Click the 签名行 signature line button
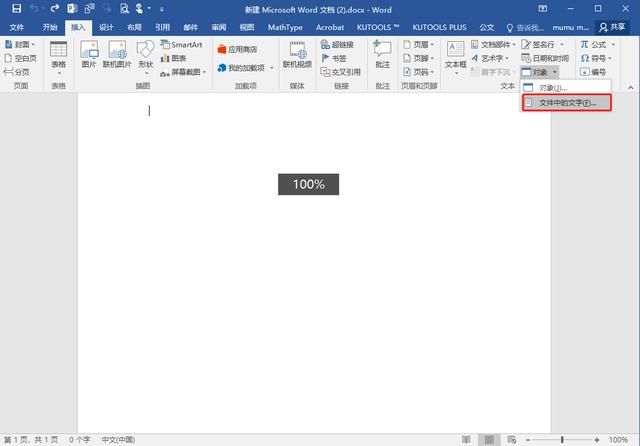 click(539, 44)
